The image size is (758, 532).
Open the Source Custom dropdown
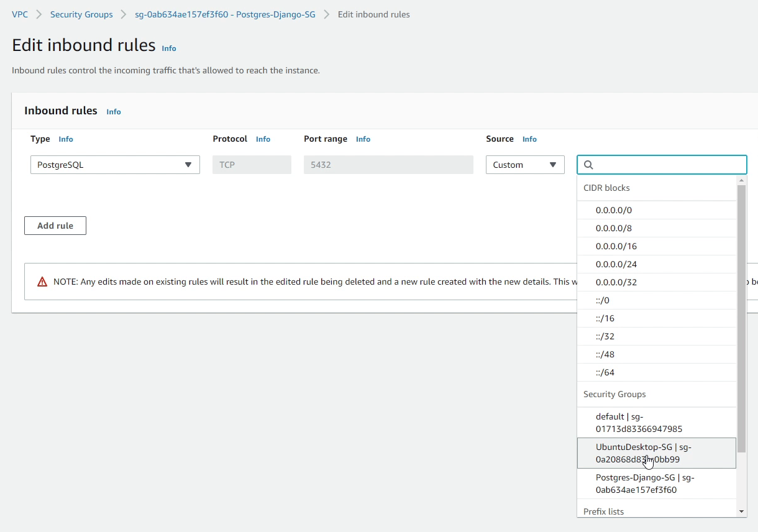524,165
